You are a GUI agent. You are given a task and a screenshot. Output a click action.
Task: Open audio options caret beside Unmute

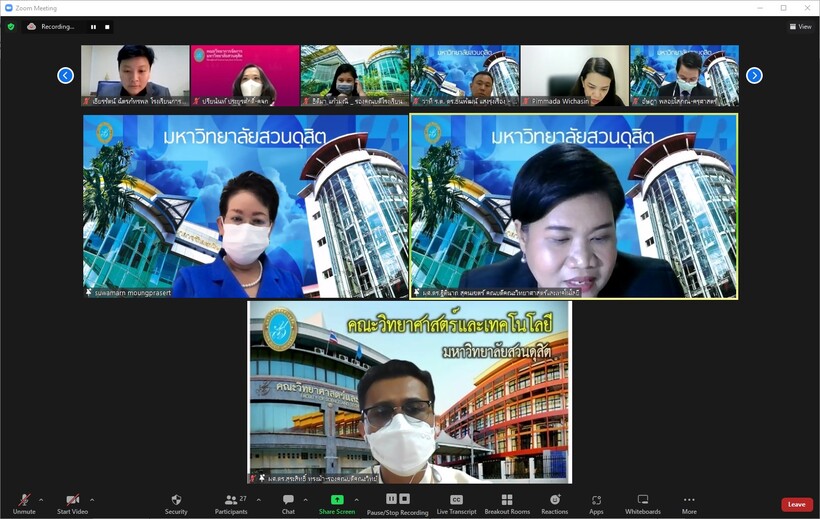click(41, 500)
